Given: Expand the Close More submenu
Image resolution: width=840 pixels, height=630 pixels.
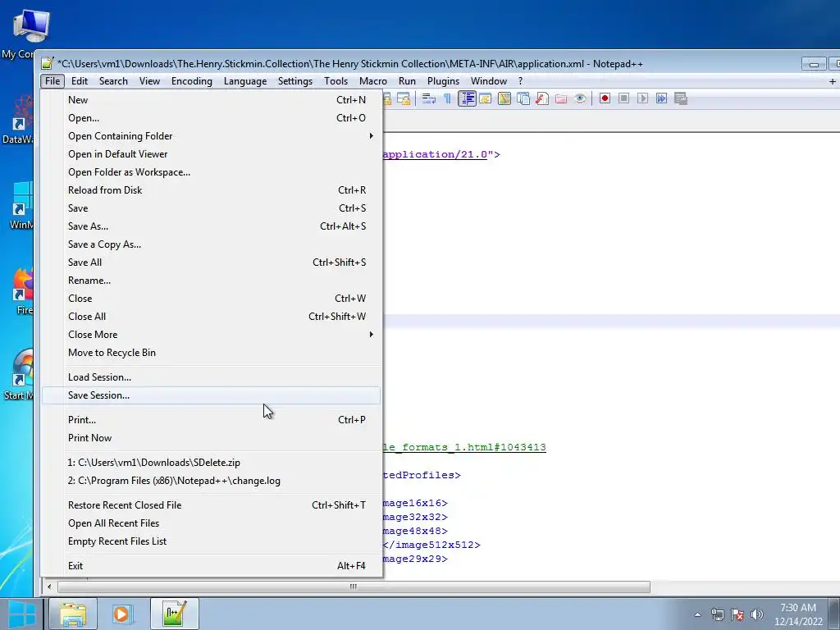Looking at the screenshot, I should [x=211, y=335].
